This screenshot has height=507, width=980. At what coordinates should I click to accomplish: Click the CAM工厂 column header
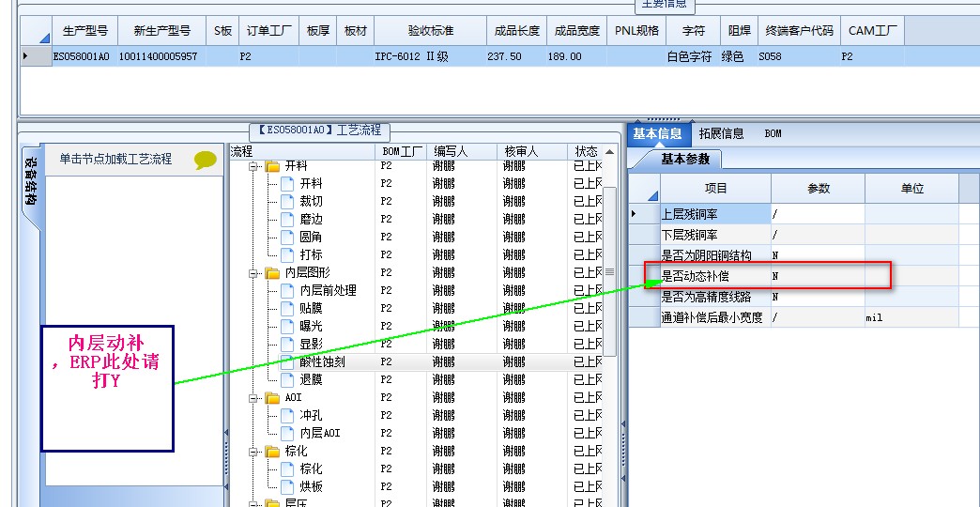872,31
